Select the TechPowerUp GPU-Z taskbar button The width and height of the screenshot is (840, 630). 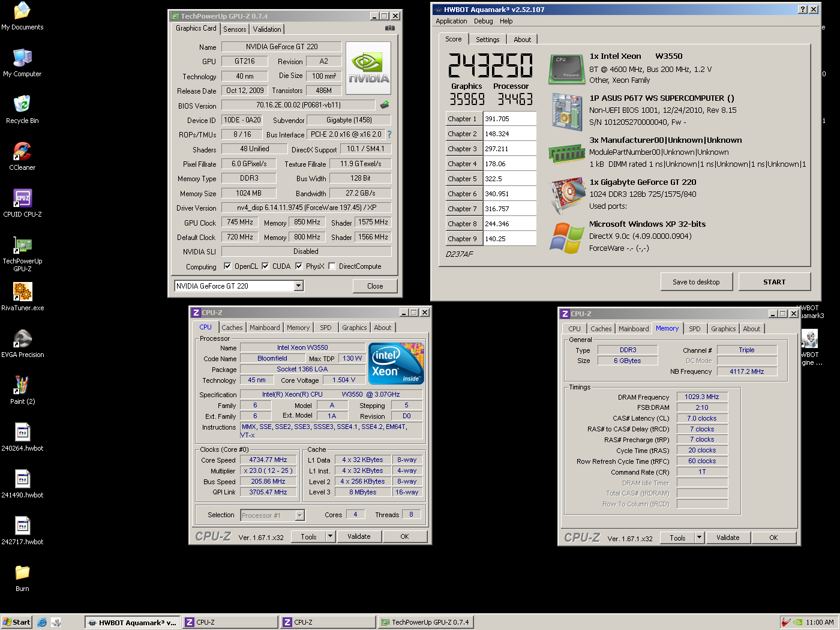point(425,622)
